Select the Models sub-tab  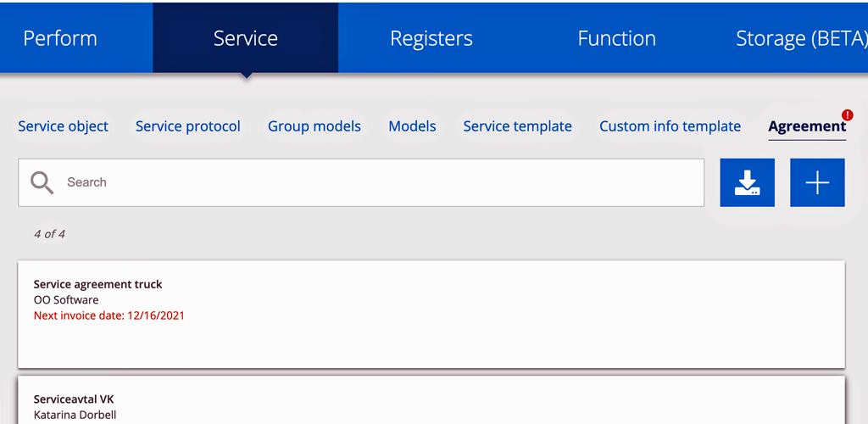click(x=413, y=126)
